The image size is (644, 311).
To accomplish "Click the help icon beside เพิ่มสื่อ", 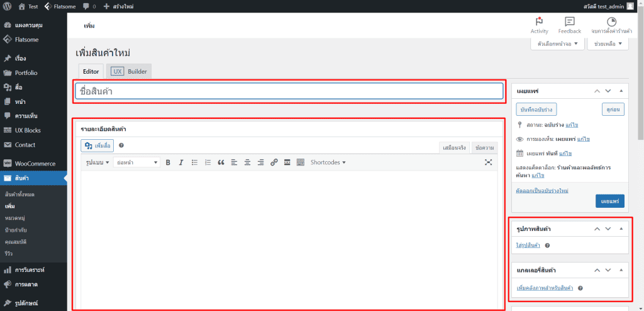I will tap(121, 145).
